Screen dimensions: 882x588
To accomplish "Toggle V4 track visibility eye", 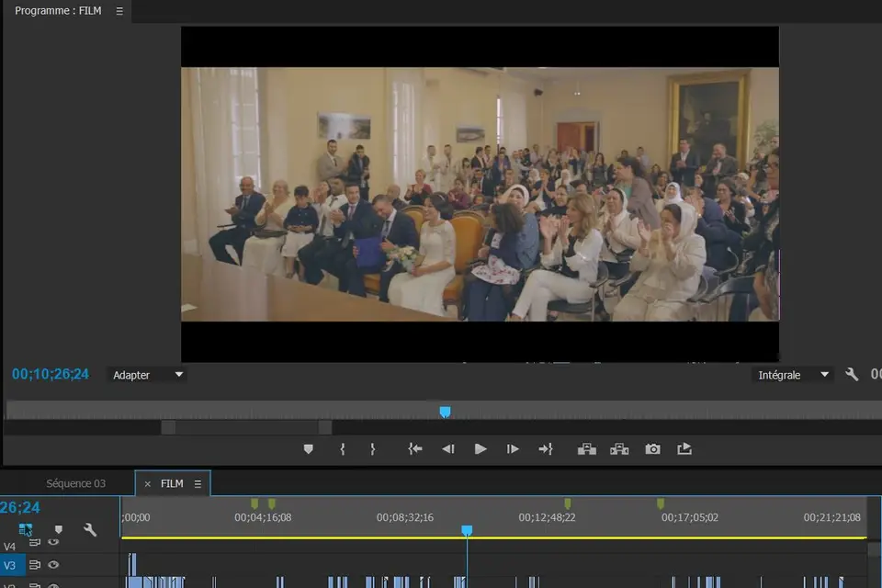I will point(53,543).
